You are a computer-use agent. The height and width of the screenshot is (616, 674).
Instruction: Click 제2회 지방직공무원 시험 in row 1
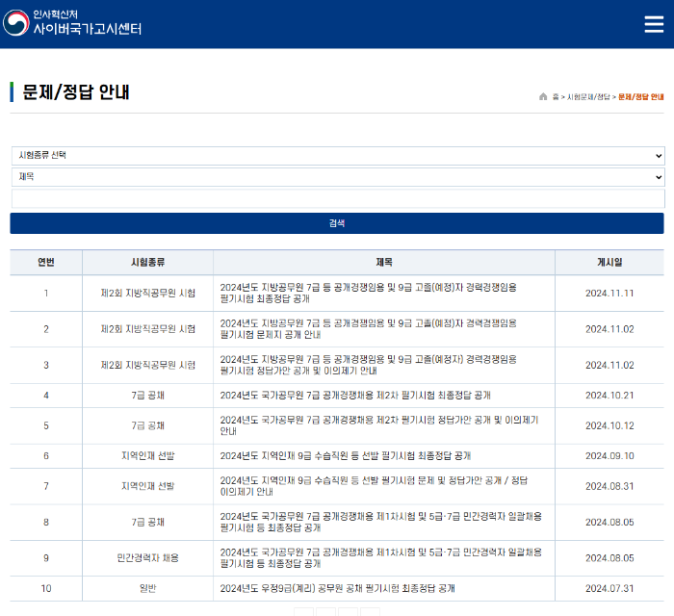[x=148, y=293]
